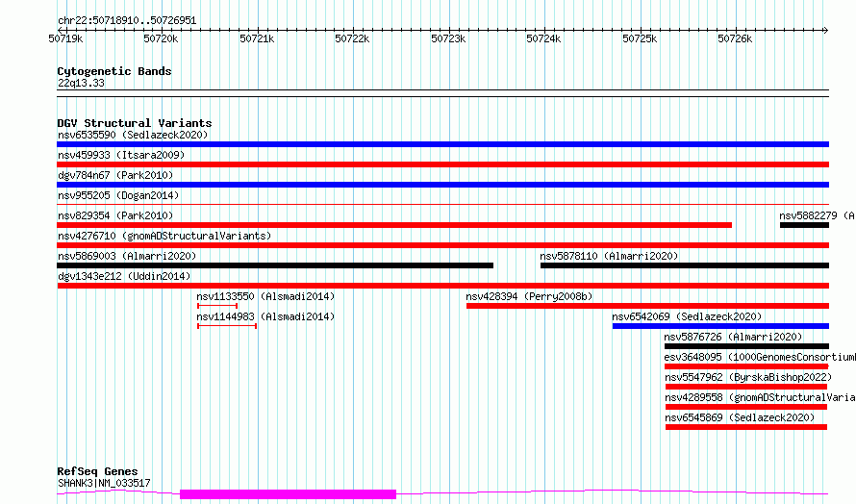Click the RefSeq Genes track title
This screenshot has width=856, height=504.
pyautogui.click(x=97, y=471)
